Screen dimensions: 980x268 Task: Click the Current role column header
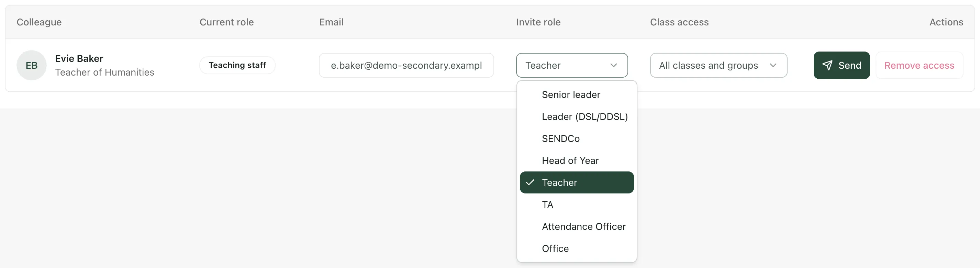pos(227,22)
